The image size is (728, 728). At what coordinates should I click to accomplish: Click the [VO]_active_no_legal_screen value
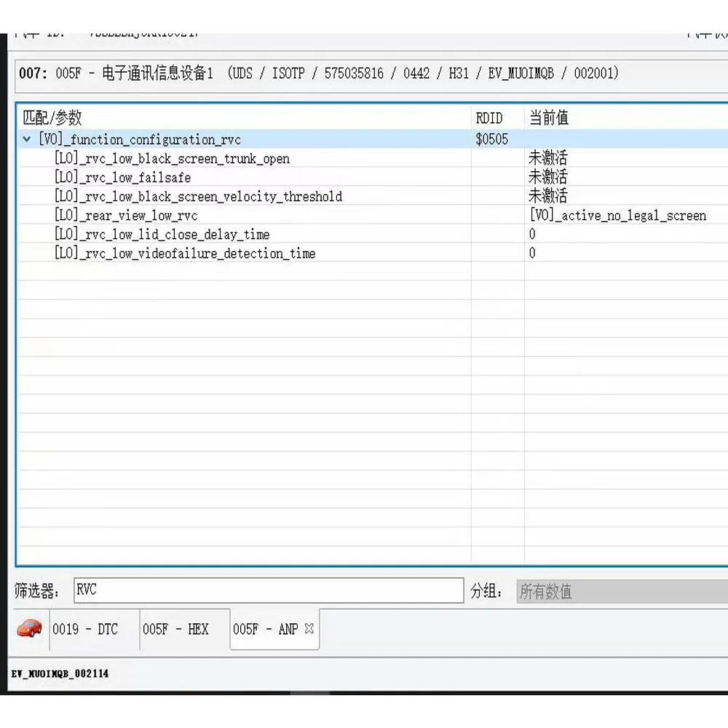click(618, 215)
